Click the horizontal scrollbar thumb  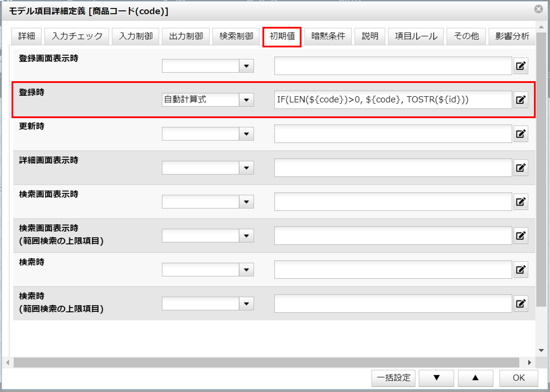[266, 362]
